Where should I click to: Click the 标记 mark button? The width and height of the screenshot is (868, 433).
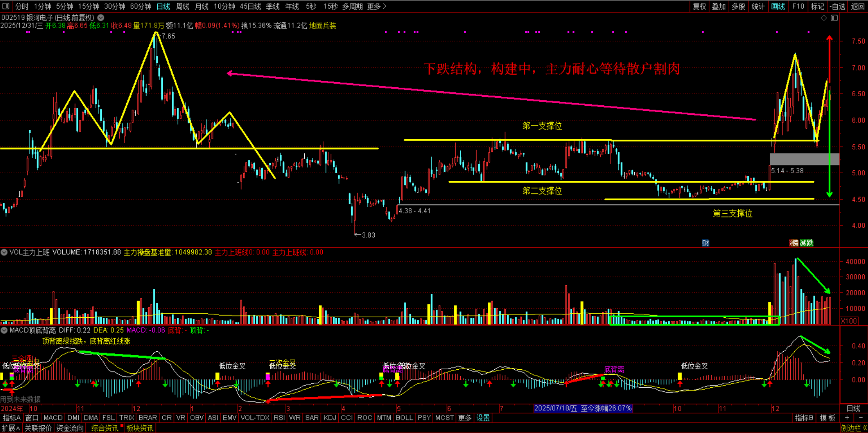817,6
